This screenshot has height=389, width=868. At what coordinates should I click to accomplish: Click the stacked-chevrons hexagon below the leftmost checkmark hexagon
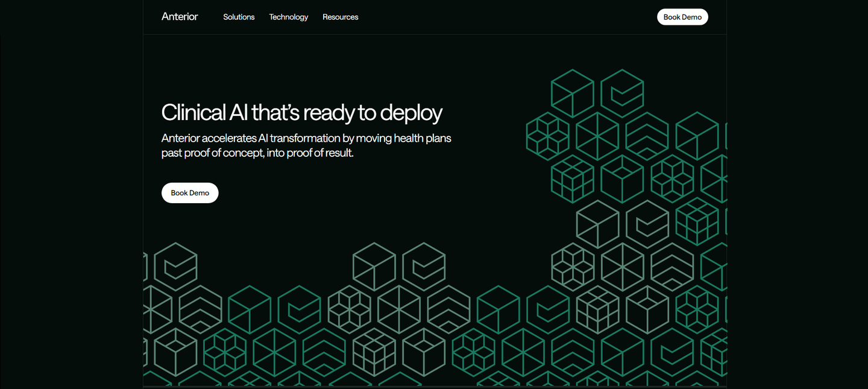[200, 309]
